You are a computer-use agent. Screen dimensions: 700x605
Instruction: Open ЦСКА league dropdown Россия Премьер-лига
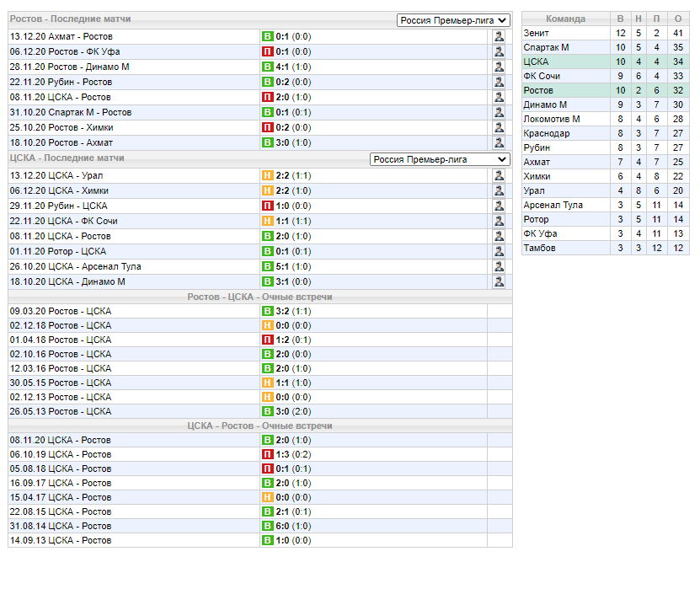440,159
